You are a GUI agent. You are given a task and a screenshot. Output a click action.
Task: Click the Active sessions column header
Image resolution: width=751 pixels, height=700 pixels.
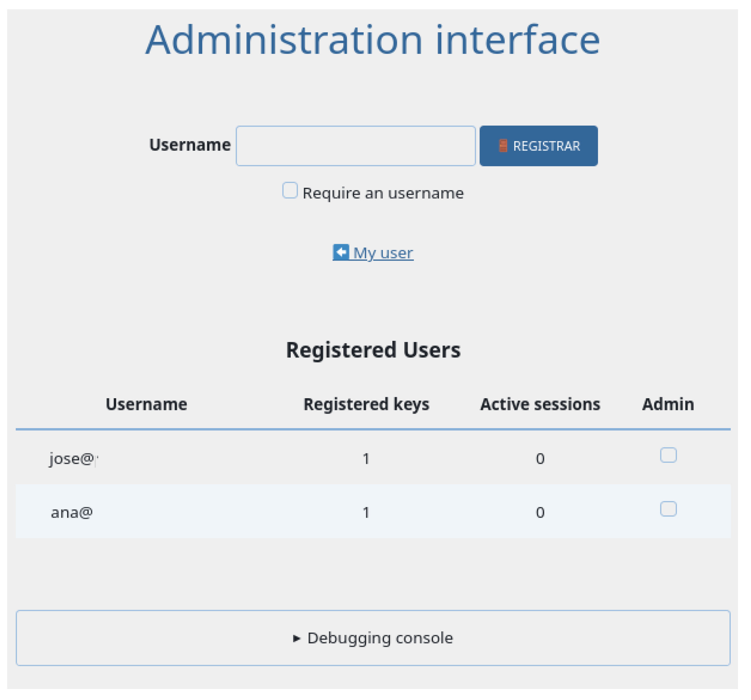coord(540,404)
